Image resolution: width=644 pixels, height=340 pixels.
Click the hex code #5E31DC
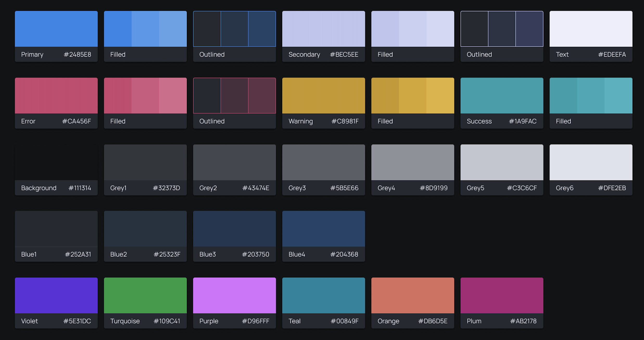[77, 321]
